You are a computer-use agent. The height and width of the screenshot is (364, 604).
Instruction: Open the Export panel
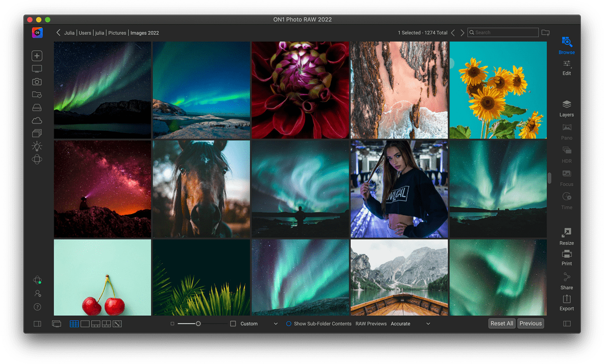pyautogui.click(x=566, y=303)
